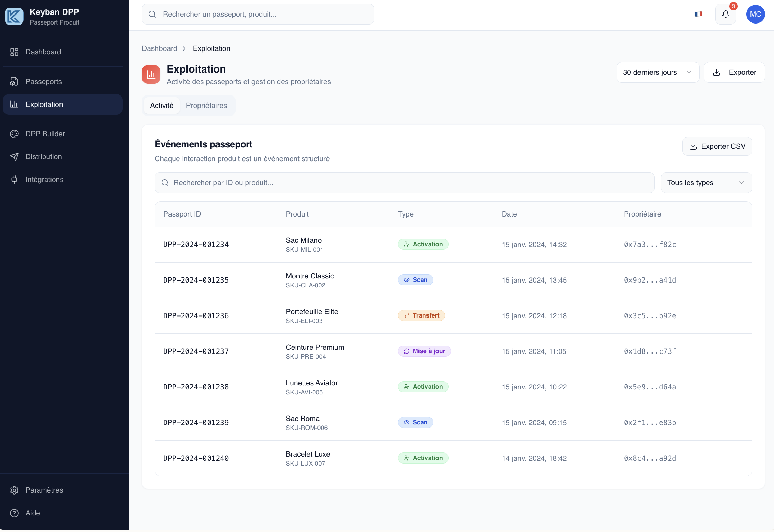
Task: Click the Exporter CSV button
Action: tap(717, 146)
